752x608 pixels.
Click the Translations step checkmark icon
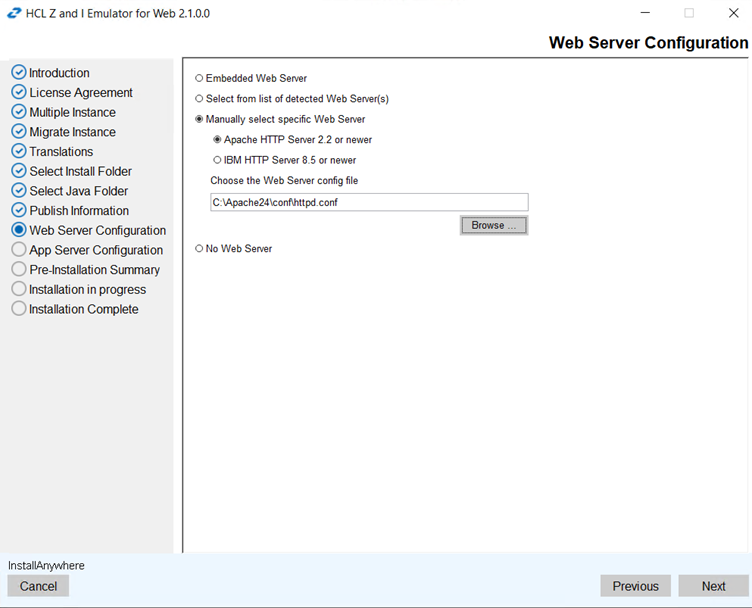[19, 151]
